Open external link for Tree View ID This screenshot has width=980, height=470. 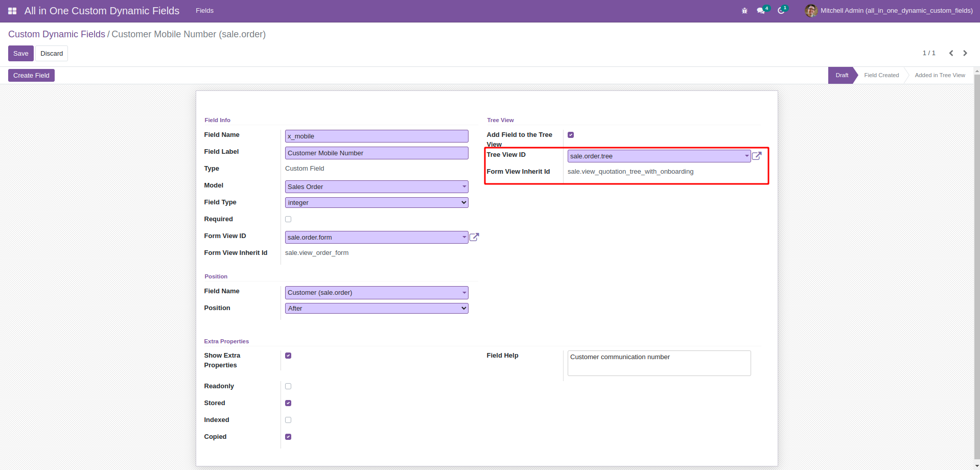(x=757, y=156)
